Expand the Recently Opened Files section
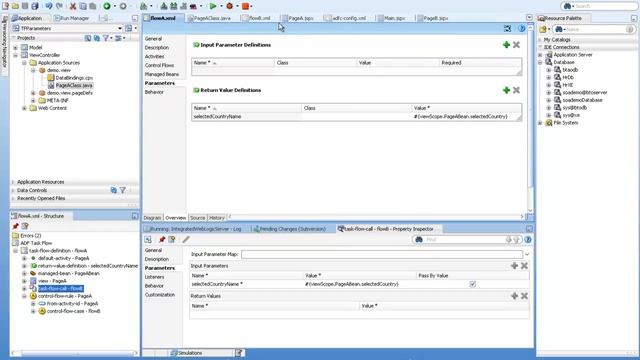Screen dimensions: 640x360 tap(13, 198)
